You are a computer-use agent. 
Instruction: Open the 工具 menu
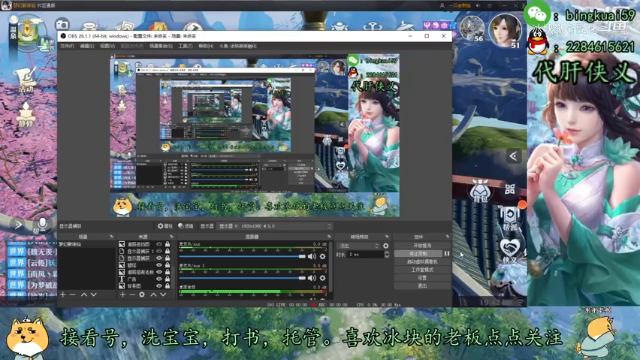(185, 46)
